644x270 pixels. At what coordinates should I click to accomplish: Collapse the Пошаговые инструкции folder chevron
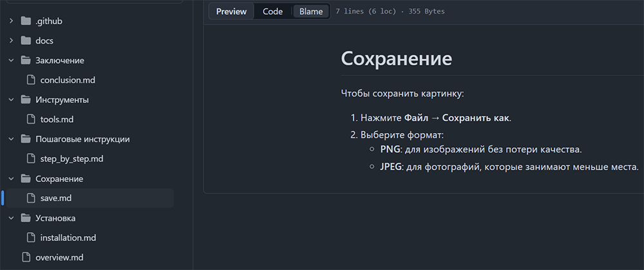click(x=12, y=139)
